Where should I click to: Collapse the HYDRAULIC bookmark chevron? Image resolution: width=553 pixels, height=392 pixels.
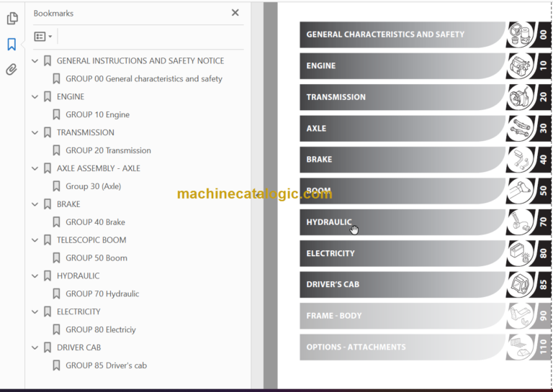click(35, 276)
